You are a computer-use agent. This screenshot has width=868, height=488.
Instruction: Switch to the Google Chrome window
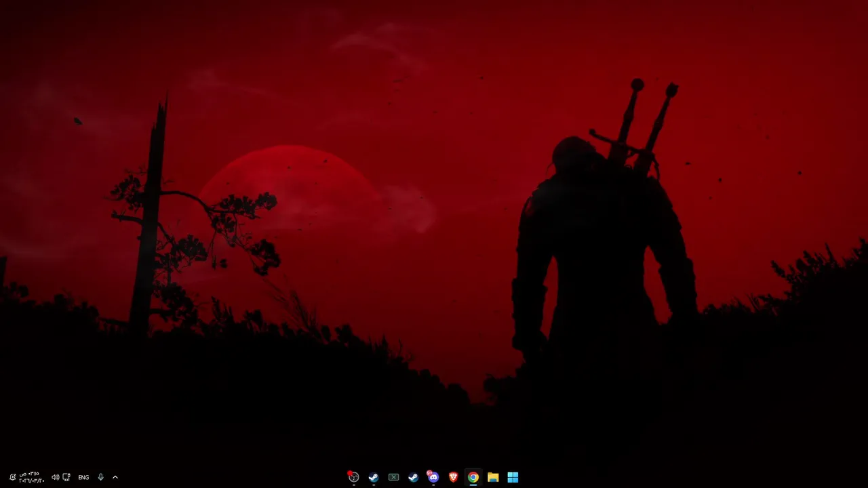tap(473, 477)
